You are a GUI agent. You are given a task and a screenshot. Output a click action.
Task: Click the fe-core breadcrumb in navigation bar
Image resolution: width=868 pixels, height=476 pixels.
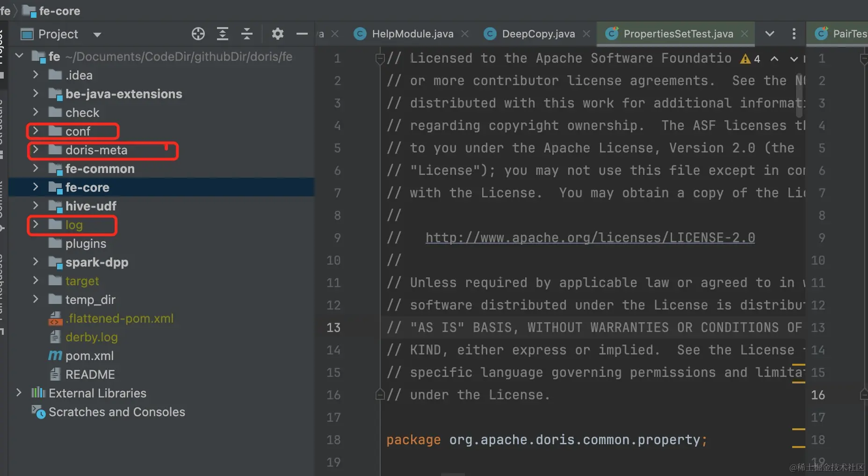[x=59, y=11]
